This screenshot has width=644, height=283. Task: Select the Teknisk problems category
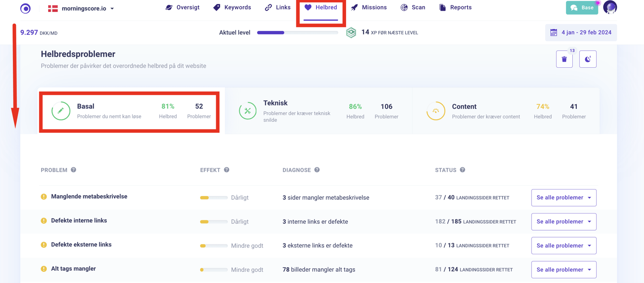(318, 111)
